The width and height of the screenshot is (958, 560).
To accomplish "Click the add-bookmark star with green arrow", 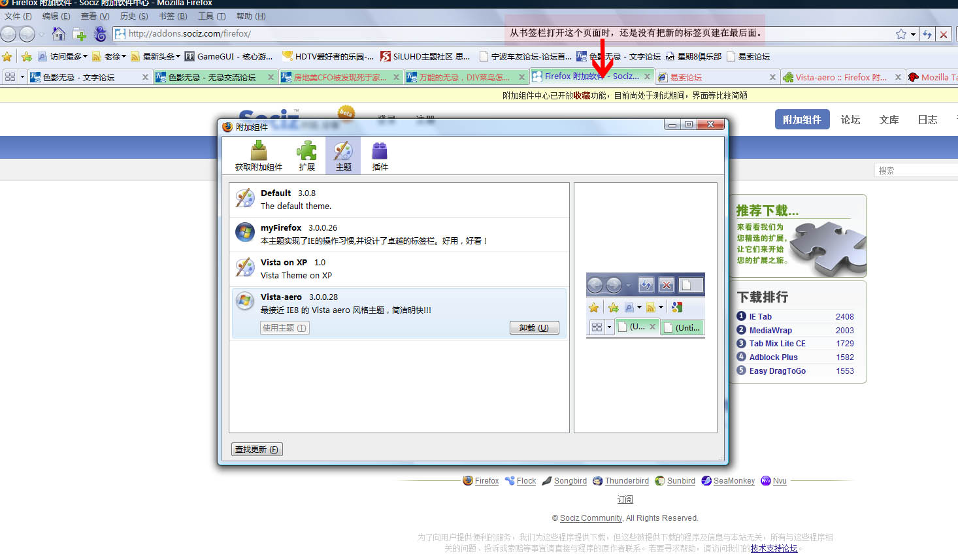I will point(27,57).
